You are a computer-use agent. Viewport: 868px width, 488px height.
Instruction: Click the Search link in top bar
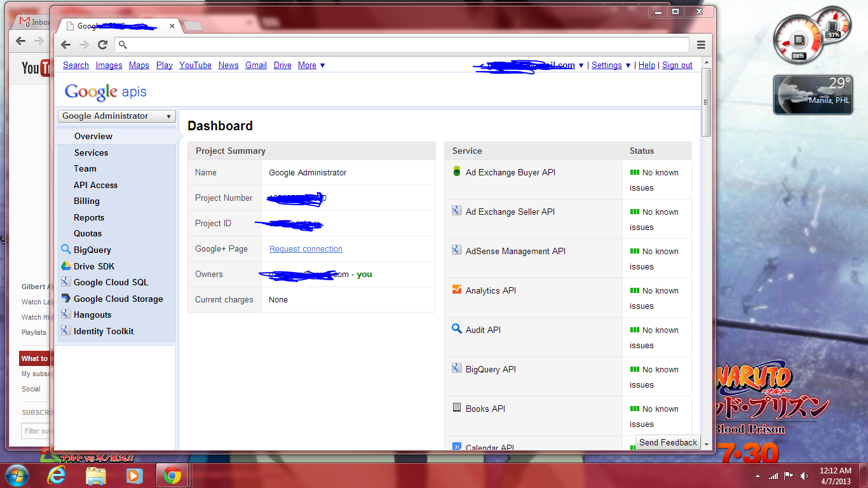(x=76, y=65)
